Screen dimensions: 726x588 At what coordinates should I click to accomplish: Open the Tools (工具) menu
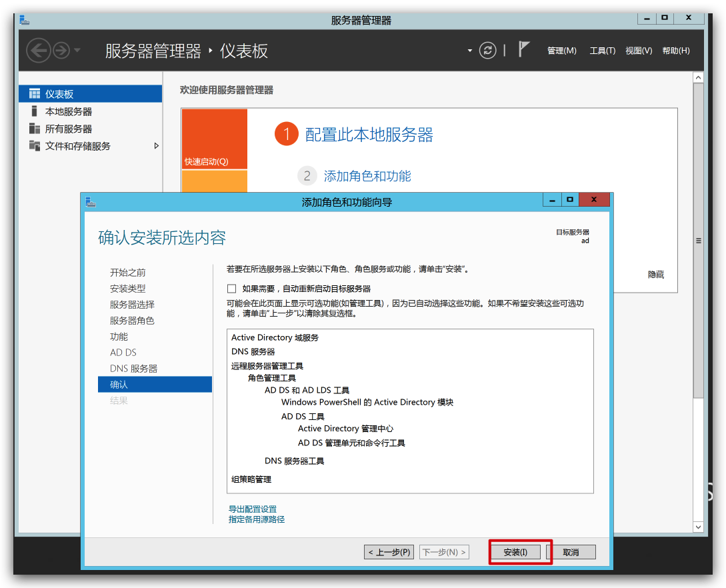click(x=602, y=51)
